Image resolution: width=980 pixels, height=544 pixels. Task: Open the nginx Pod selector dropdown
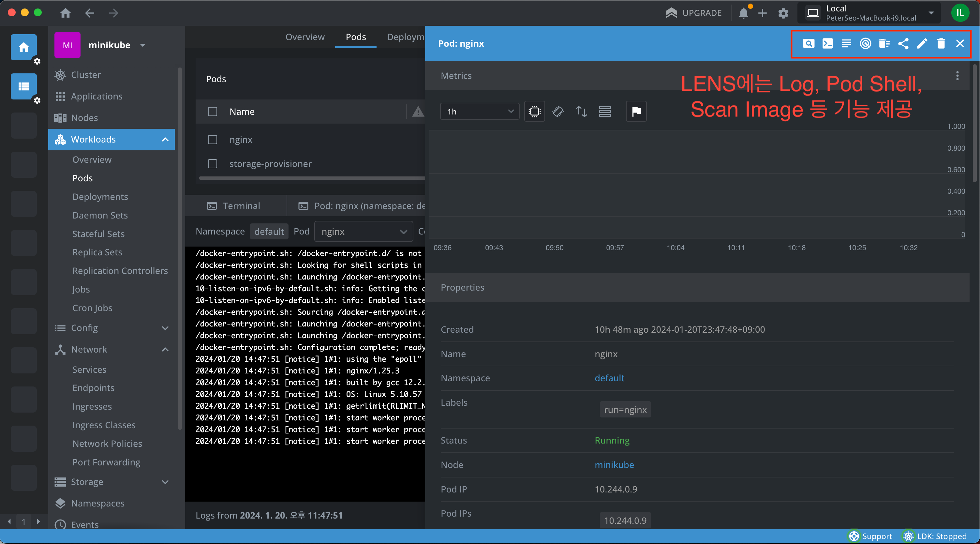[363, 232]
